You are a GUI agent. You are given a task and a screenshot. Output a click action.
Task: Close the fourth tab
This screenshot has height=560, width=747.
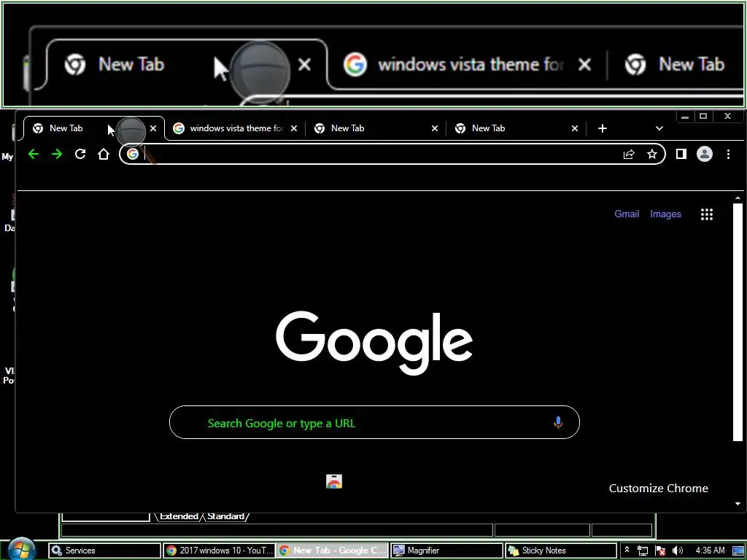click(x=575, y=128)
